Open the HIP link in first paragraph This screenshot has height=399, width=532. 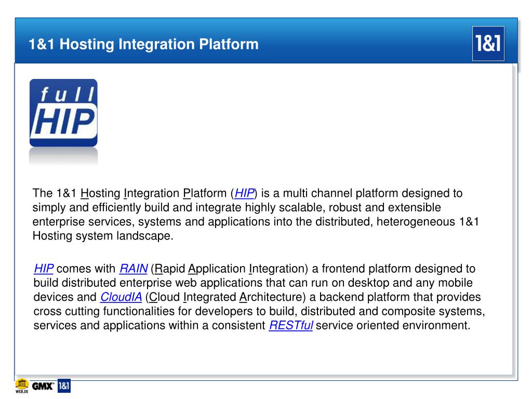point(244,193)
